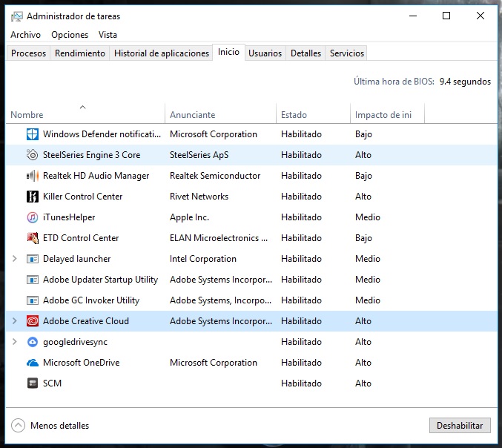Image resolution: width=502 pixels, height=448 pixels.
Task: Select Realtek HD Audio Manager name text
Action: 96,176
